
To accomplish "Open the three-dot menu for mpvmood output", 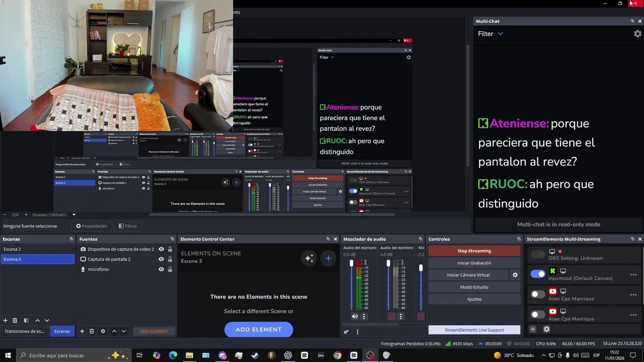I will [x=633, y=275].
